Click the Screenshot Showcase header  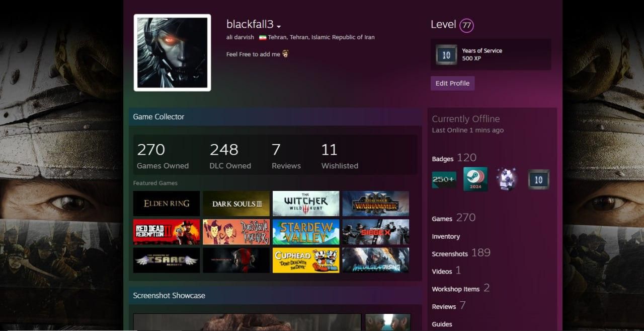pyautogui.click(x=275, y=295)
